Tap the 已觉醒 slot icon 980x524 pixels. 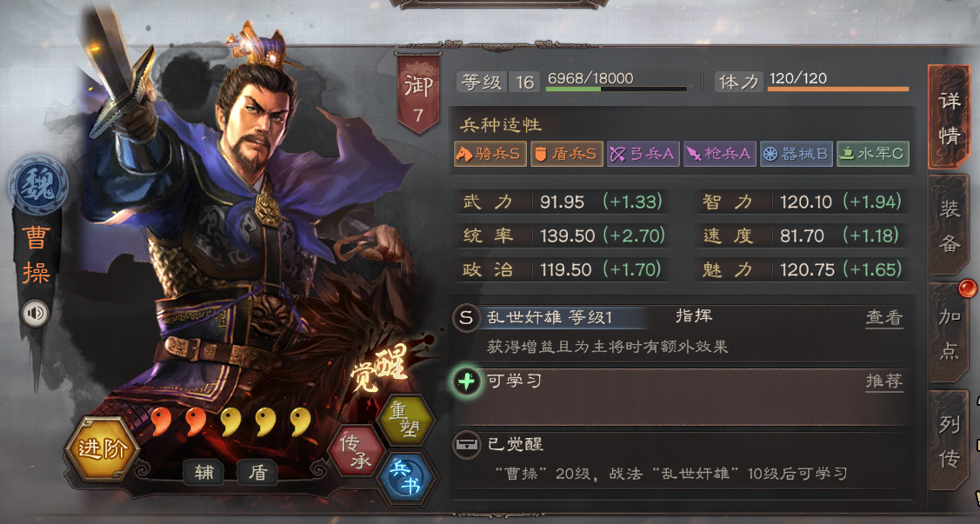(466, 445)
